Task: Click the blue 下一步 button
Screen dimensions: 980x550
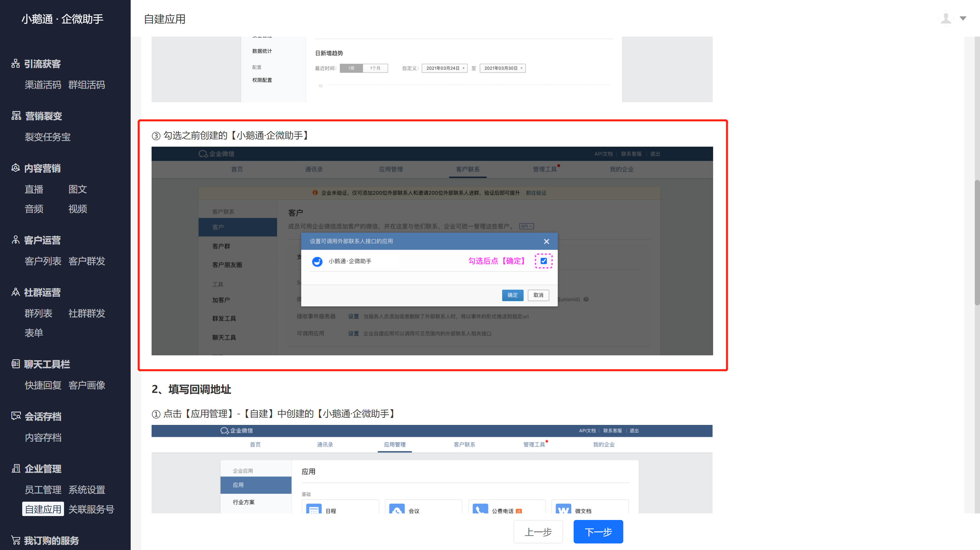Action: point(598,531)
